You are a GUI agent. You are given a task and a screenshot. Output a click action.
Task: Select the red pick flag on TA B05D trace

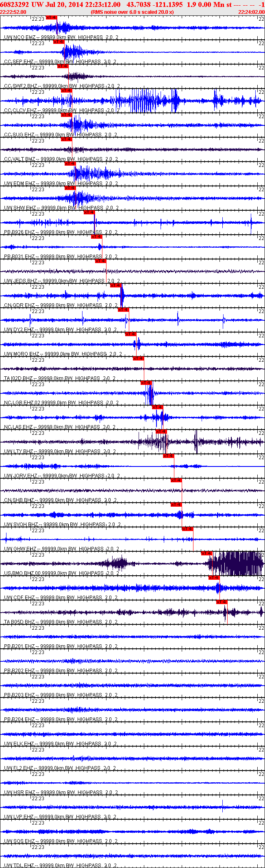(222, 602)
